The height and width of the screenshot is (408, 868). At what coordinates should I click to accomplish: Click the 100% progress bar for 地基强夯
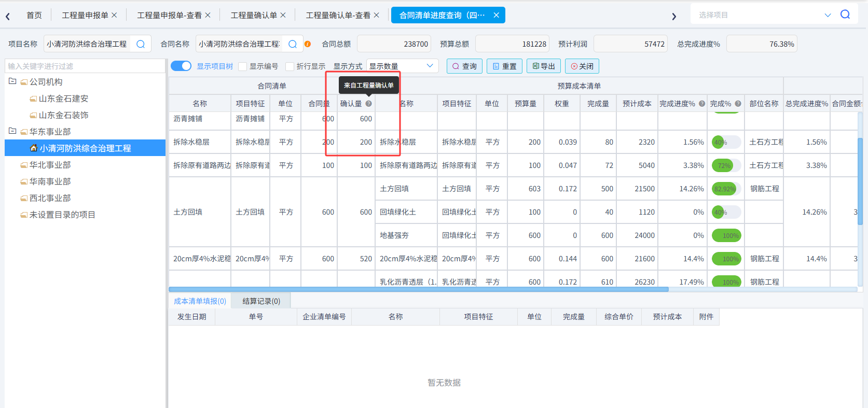point(726,235)
